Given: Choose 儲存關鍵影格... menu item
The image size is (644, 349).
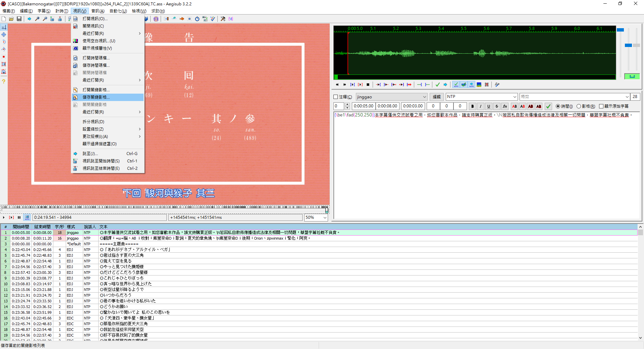Looking at the screenshot, I should tap(108, 97).
